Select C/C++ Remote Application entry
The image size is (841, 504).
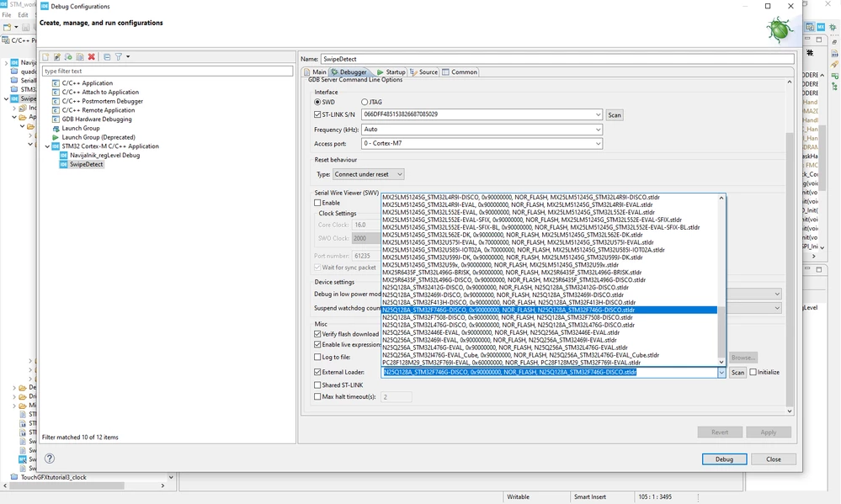pyautogui.click(x=98, y=110)
